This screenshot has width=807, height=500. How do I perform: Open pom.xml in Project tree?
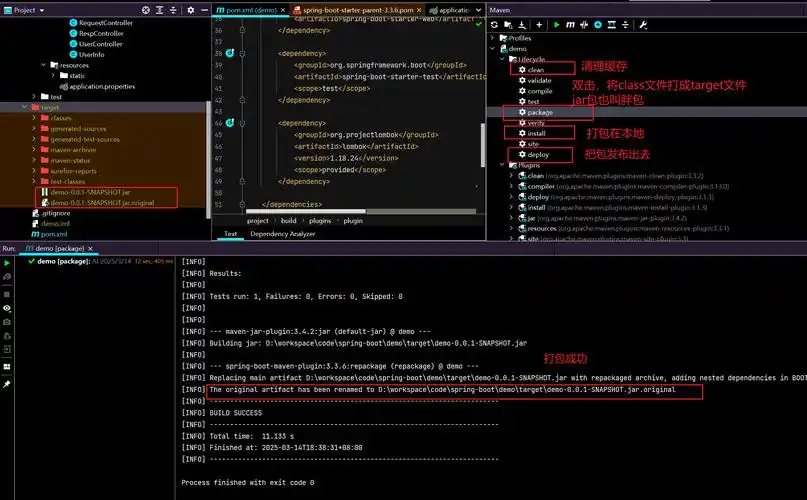[54, 234]
